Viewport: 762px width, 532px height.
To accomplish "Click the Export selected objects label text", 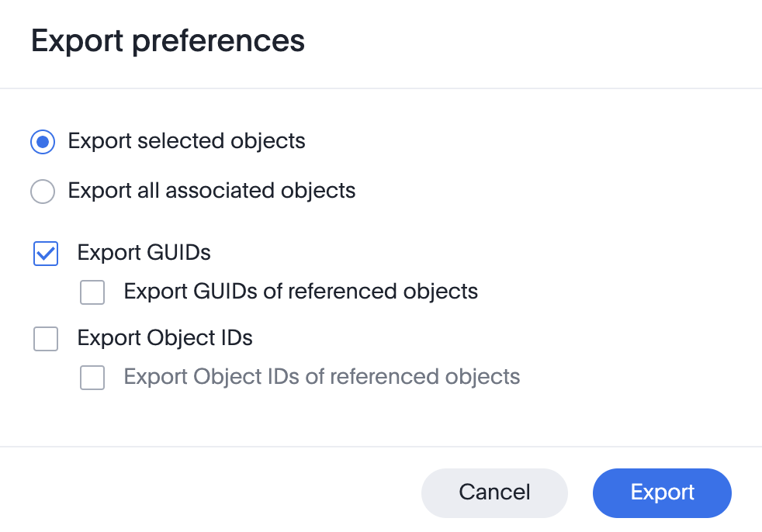I will pyautogui.click(x=186, y=141).
